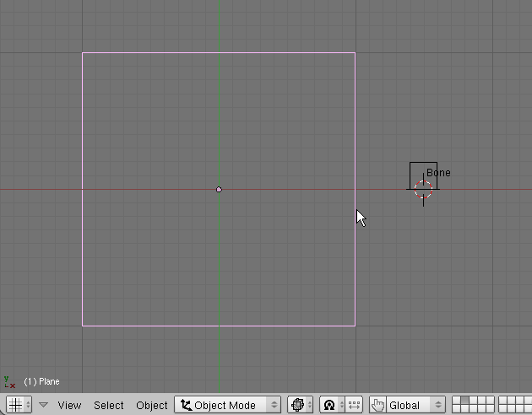Open the Select menu
This screenshot has height=415, width=532.
pyautogui.click(x=109, y=405)
